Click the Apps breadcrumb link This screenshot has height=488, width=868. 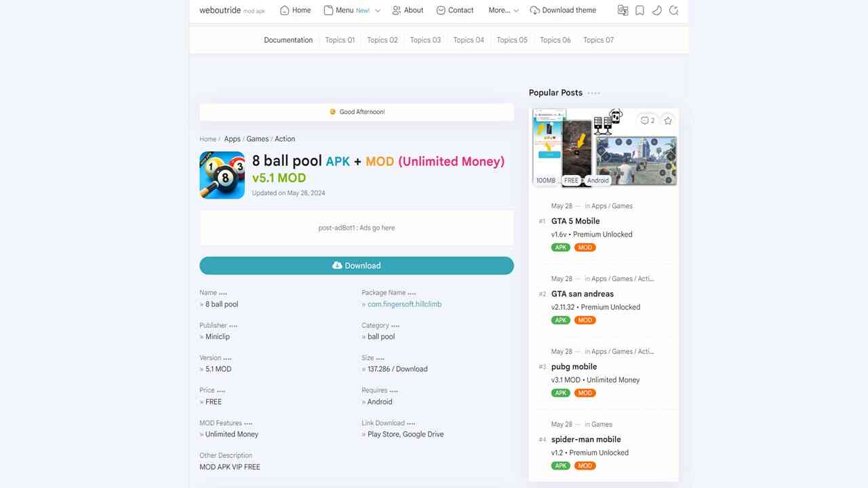pyautogui.click(x=232, y=139)
